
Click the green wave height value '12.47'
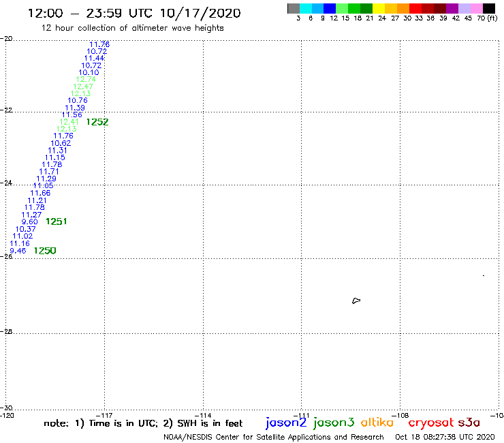click(83, 87)
